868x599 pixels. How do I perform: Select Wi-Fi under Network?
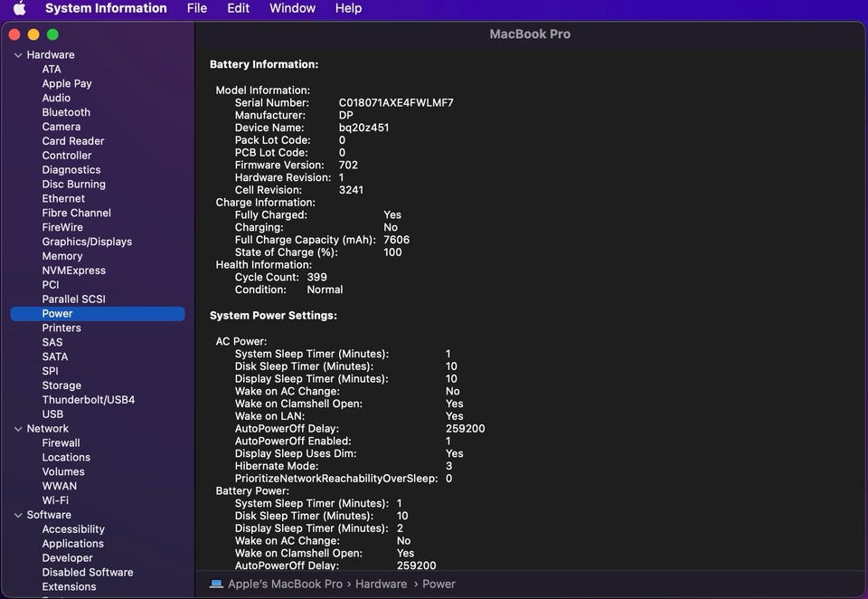[x=55, y=501]
